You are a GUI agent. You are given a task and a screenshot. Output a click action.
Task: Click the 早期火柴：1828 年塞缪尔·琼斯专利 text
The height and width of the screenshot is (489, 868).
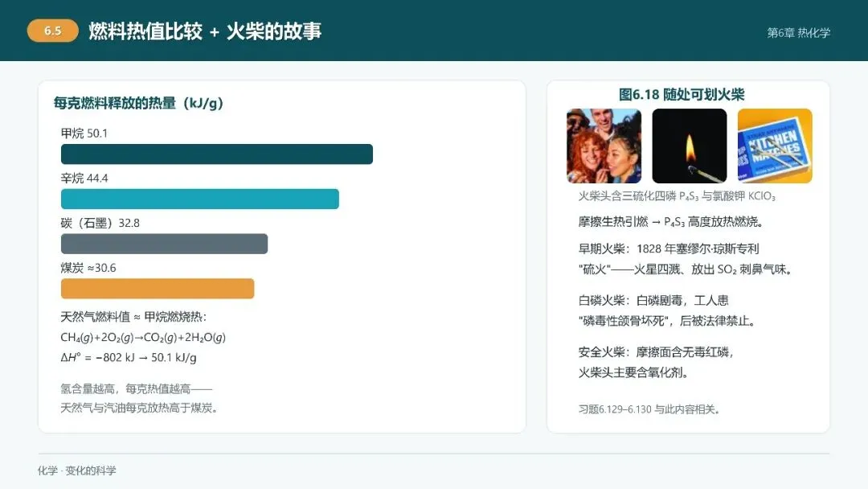(669, 249)
